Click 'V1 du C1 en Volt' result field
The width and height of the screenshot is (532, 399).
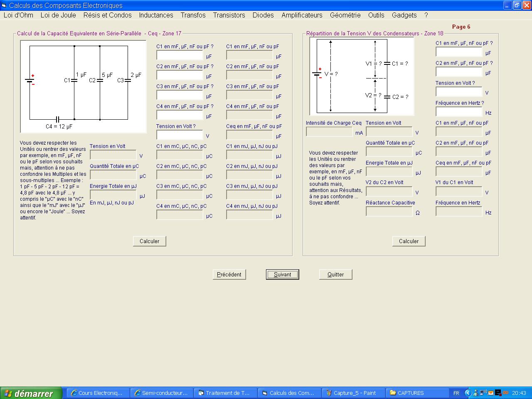[x=459, y=192]
